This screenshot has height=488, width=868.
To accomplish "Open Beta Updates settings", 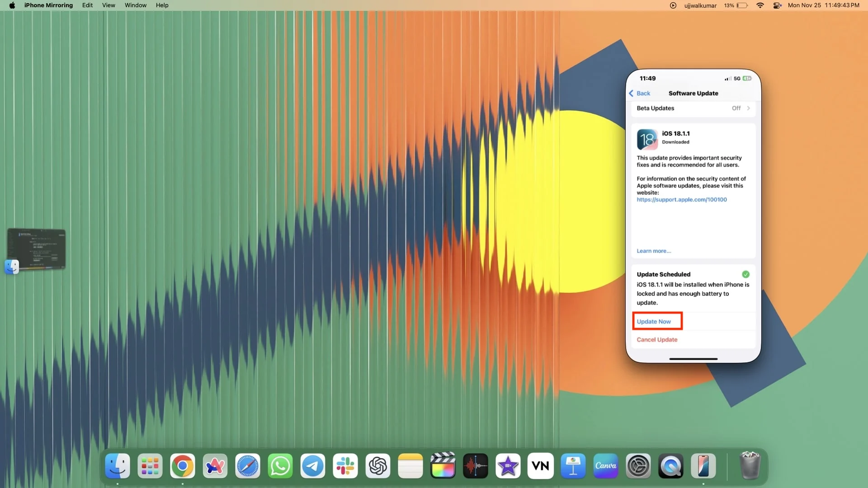I will click(693, 108).
